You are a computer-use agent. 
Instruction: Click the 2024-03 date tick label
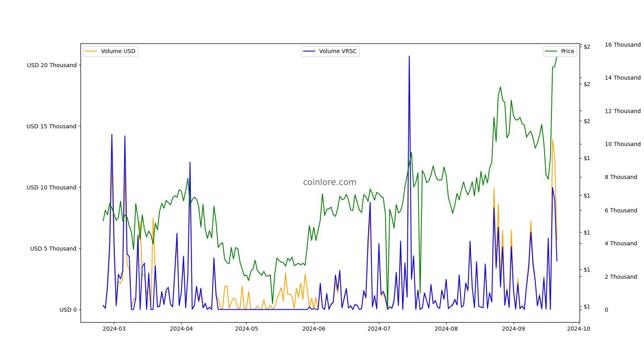click(114, 329)
